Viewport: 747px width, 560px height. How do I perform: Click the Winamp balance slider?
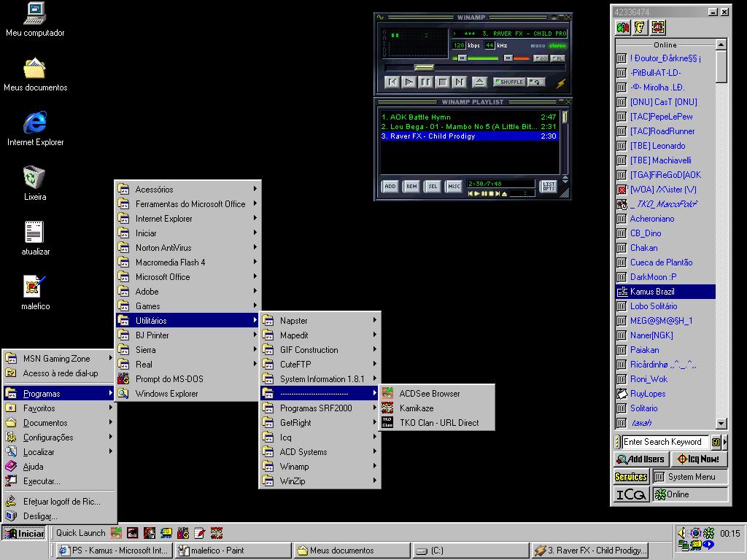pyautogui.click(x=516, y=58)
